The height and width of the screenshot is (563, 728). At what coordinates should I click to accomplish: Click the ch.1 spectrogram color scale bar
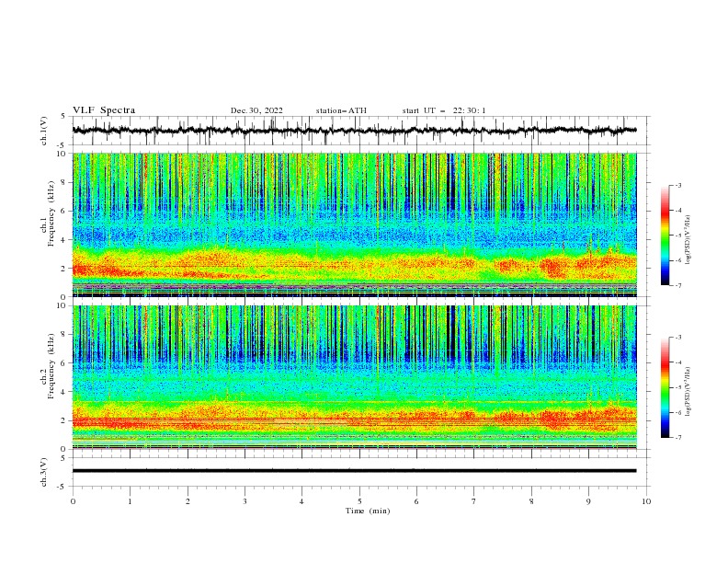(x=665, y=236)
